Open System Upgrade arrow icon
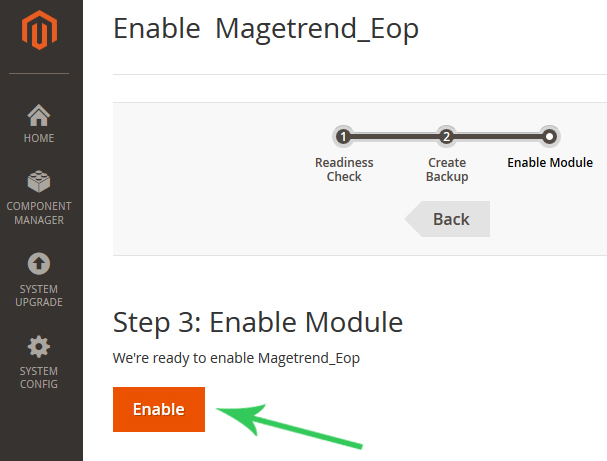 click(x=39, y=264)
